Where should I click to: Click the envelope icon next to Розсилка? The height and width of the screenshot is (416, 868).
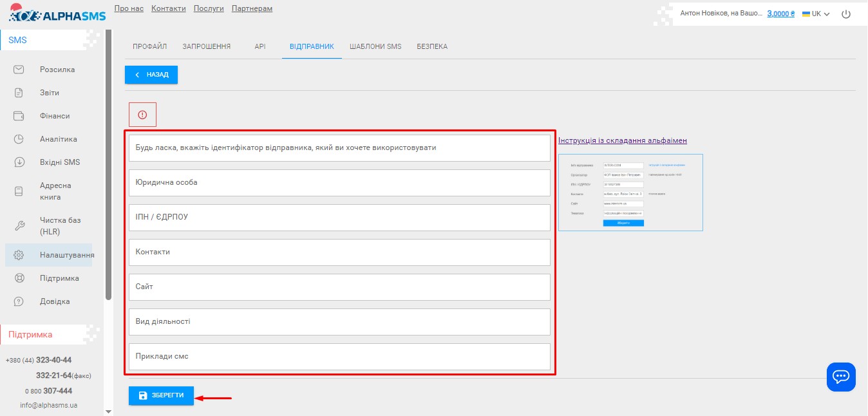point(19,70)
